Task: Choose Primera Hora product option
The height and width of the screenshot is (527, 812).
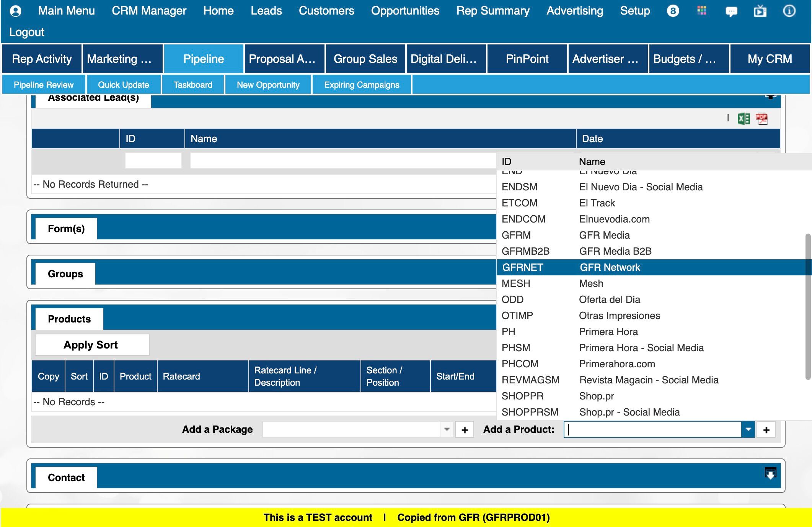Action: (608, 332)
